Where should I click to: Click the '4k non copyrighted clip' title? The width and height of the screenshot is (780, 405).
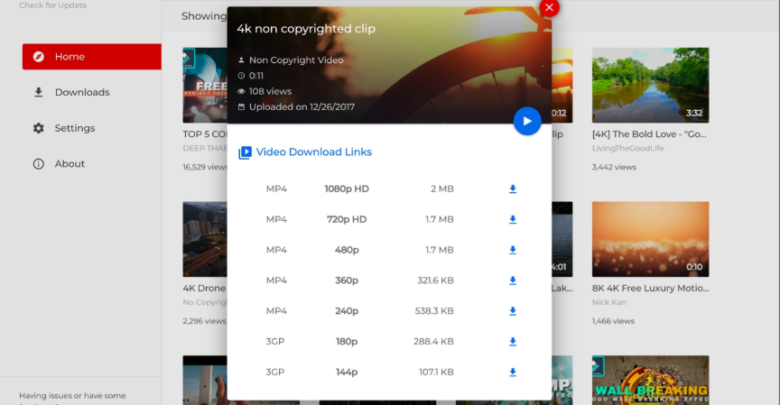point(306,29)
